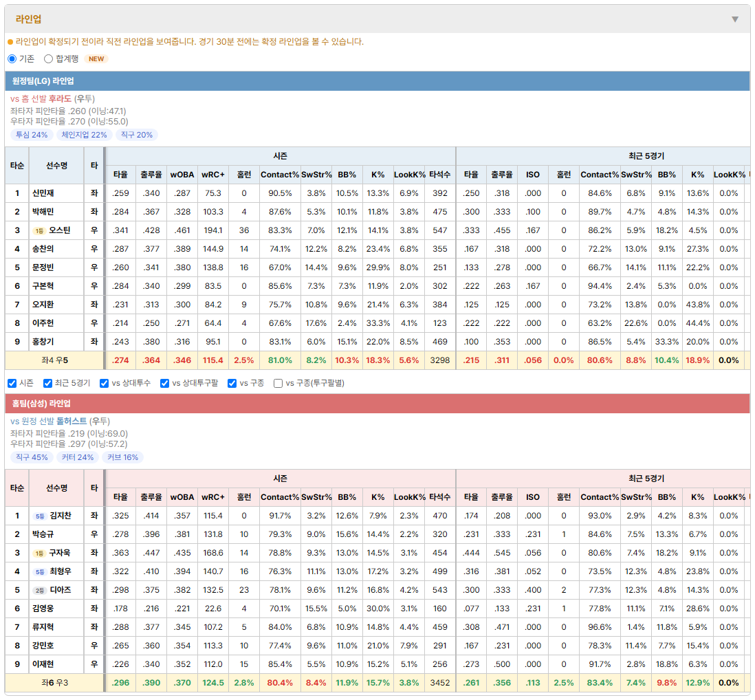Viewport: 755px width, 700px height.
Task: Click the 5등 badge beside 김지찬
Action: click(40, 516)
